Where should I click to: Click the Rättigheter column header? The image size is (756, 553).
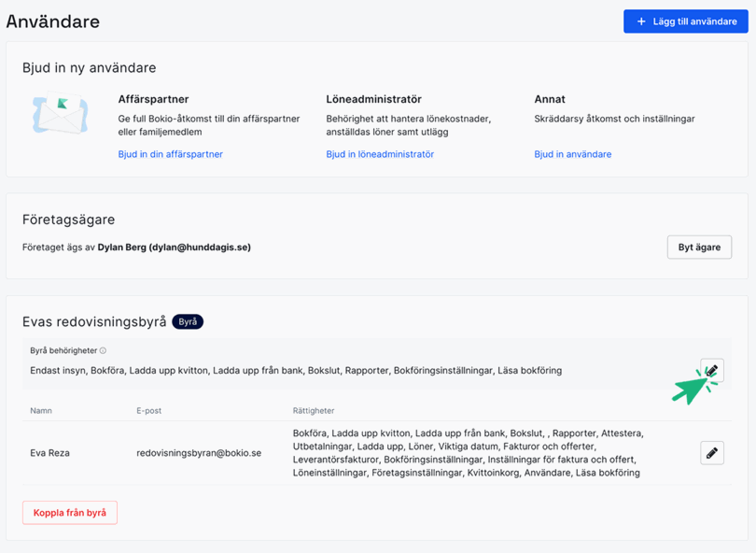pos(314,410)
